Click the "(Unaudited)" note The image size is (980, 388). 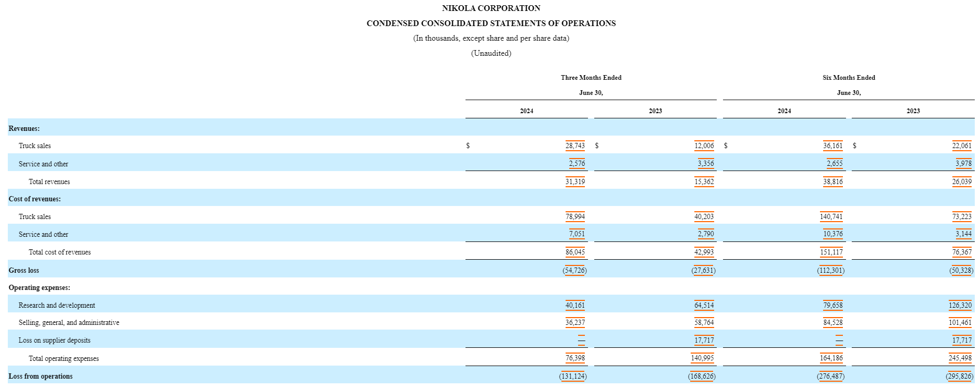pyautogui.click(x=491, y=53)
